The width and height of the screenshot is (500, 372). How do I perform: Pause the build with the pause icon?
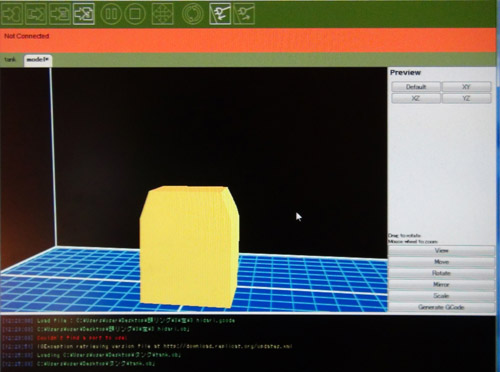click(111, 14)
